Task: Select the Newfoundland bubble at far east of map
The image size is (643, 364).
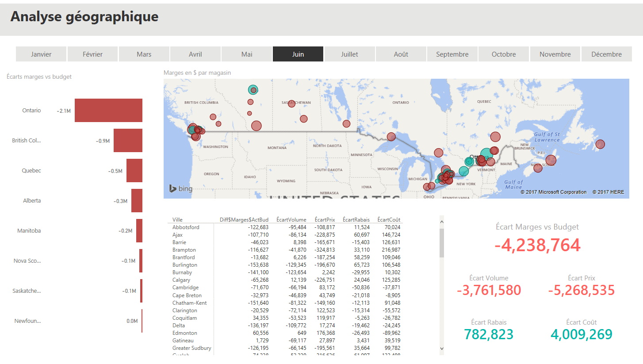Action: [x=600, y=144]
